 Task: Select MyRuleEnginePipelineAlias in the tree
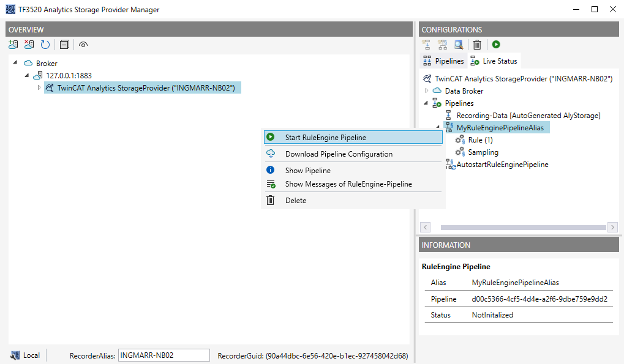pyautogui.click(x=500, y=128)
